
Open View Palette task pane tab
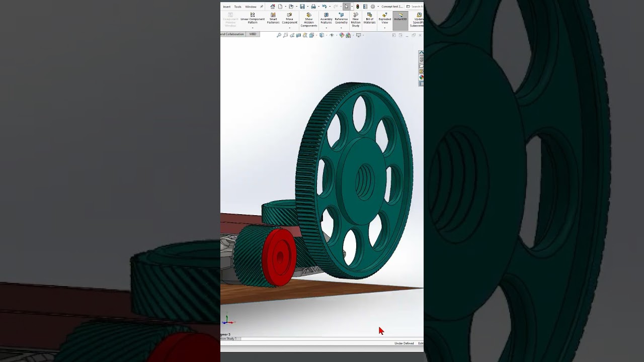(421, 71)
